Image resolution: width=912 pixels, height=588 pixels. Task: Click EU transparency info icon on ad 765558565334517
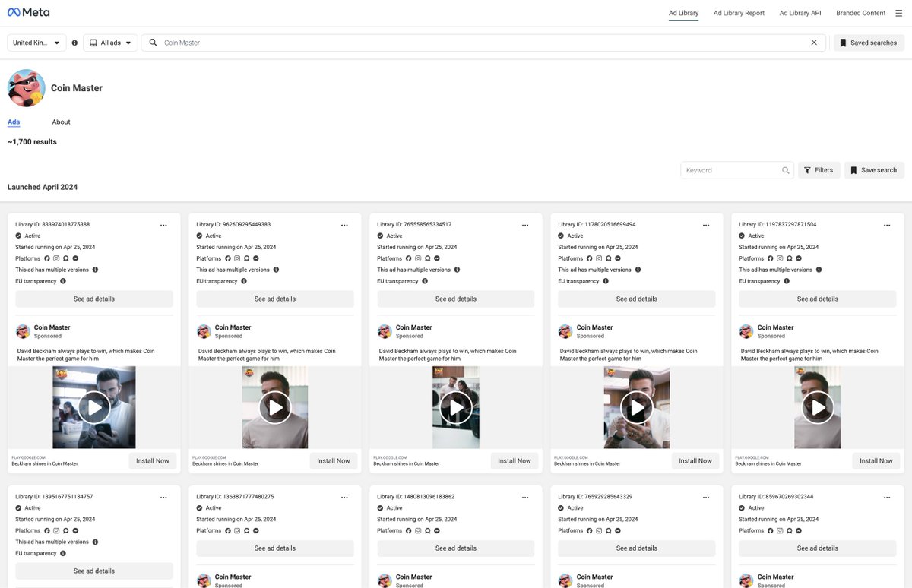[x=425, y=281]
